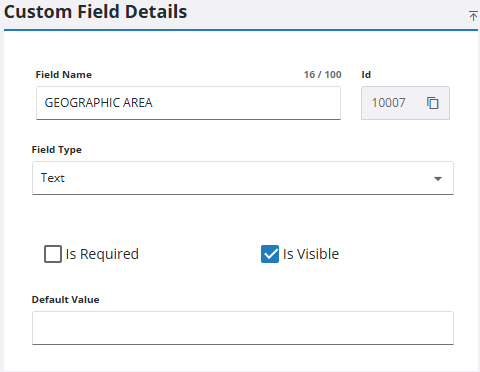The width and height of the screenshot is (480, 372).
Task: Click the read-only Id field showing 10007
Action: click(405, 103)
